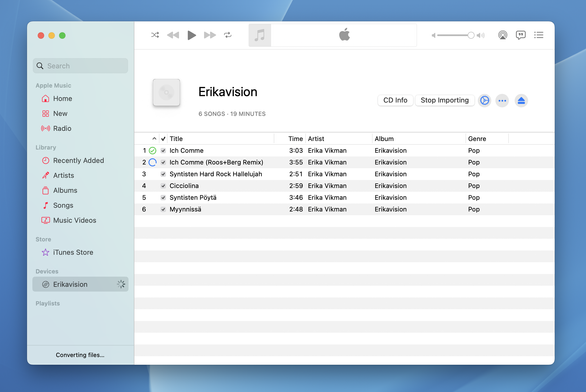586x392 pixels.
Task: Open the More options ellipsis menu
Action: tap(502, 101)
